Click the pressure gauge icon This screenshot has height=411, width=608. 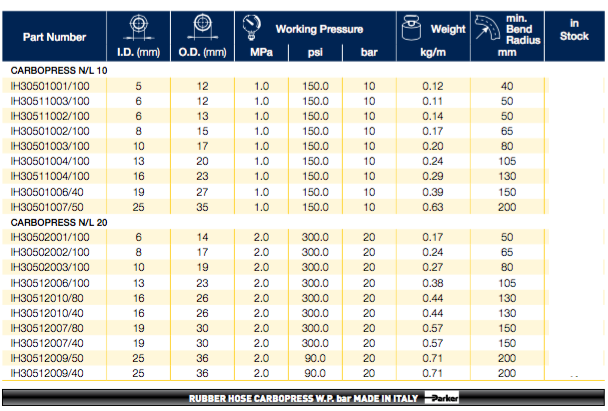251,26
